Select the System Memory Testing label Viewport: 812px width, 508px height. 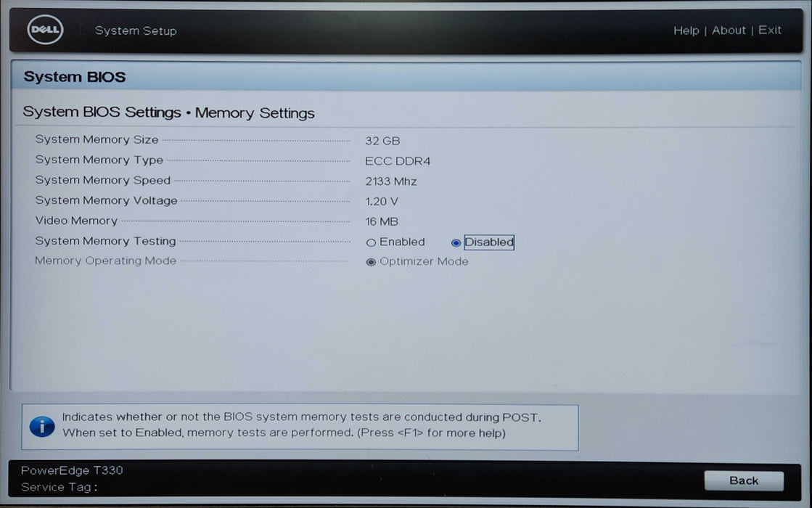tap(106, 242)
